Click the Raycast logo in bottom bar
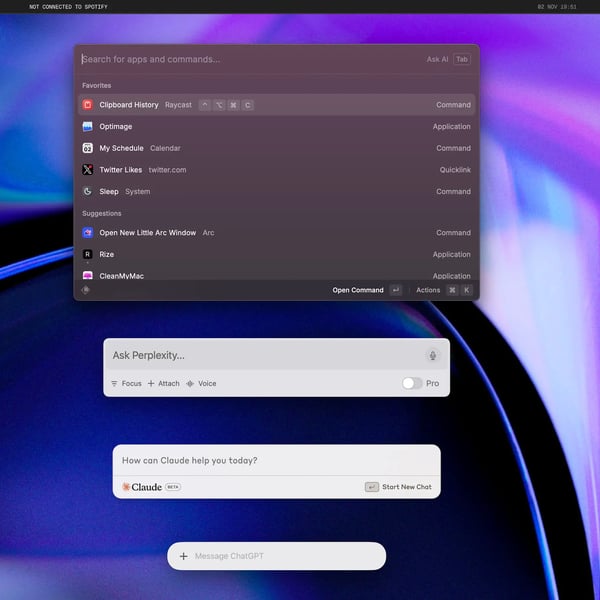The height and width of the screenshot is (600, 600). tap(86, 290)
